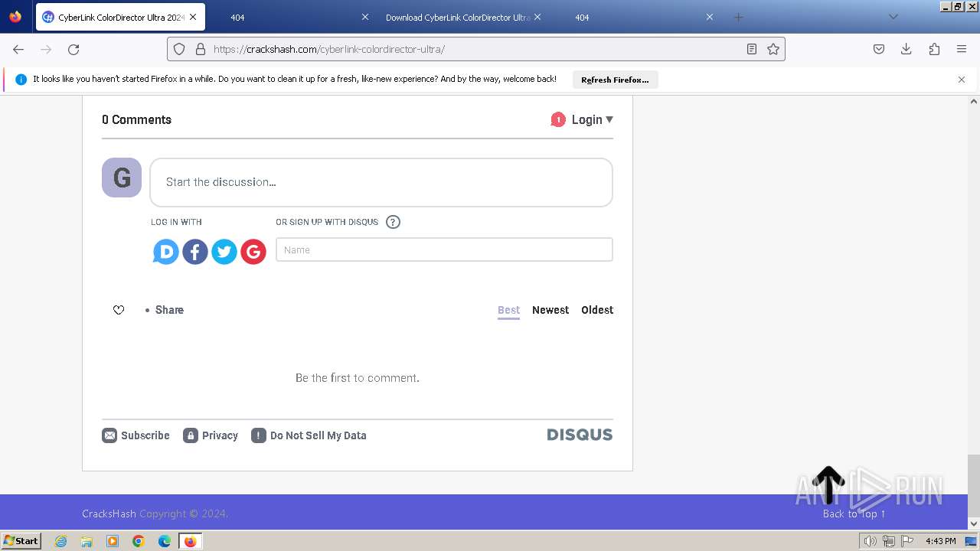
Task: Log in with the Facebook icon
Action: (195, 251)
